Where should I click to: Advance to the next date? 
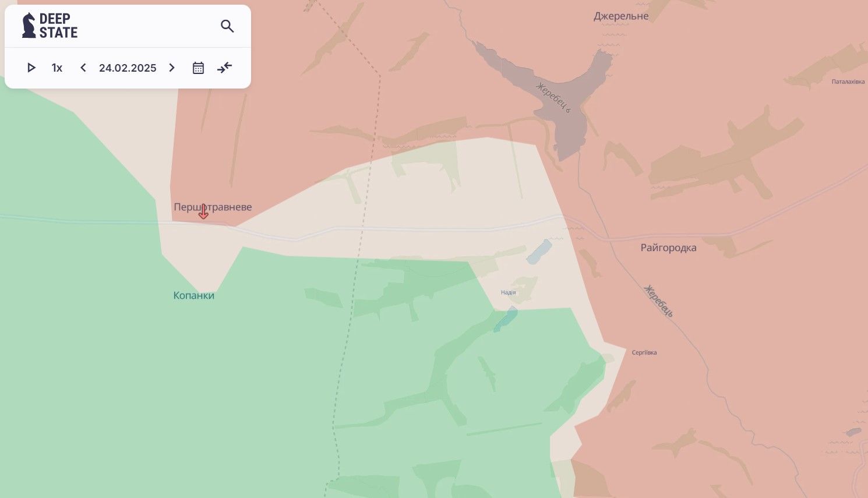pos(172,68)
